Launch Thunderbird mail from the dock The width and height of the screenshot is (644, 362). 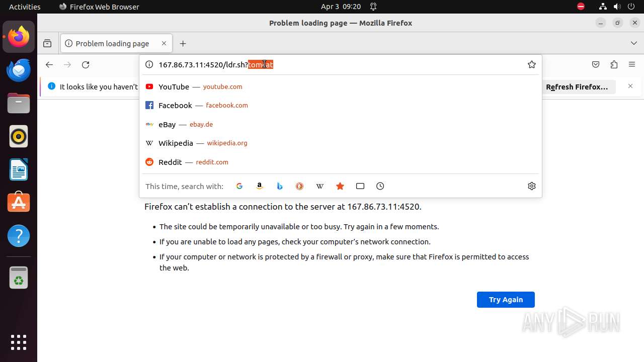pos(19,70)
